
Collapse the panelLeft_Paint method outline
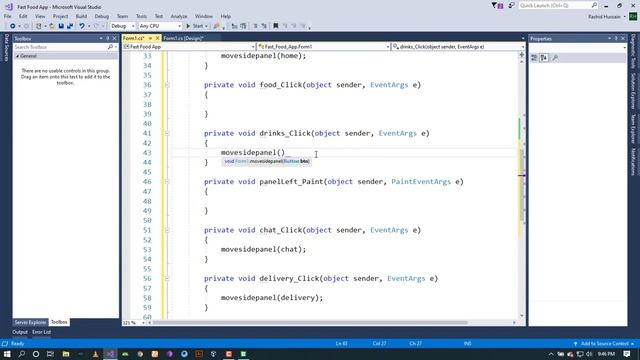[x=167, y=182]
